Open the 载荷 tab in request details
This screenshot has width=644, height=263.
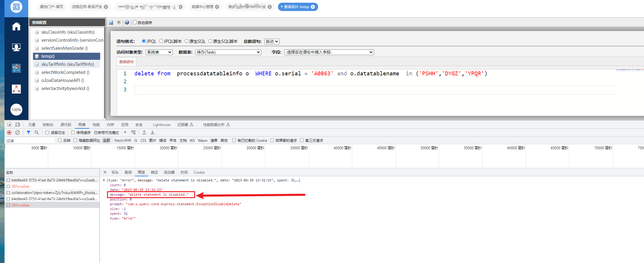coord(128,172)
